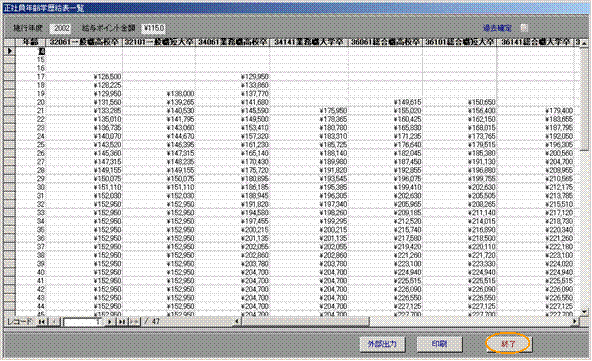Click the 36141 総合職大学卒 column header
The height and width of the screenshot is (361, 592).
point(535,42)
